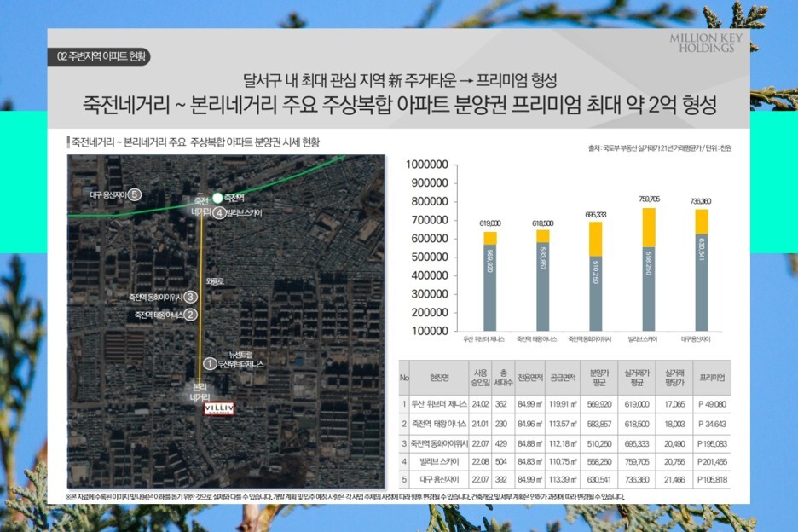Click the white 죽전역 station dot on the map
Screen dimensions: 798x532
[x=217, y=198]
